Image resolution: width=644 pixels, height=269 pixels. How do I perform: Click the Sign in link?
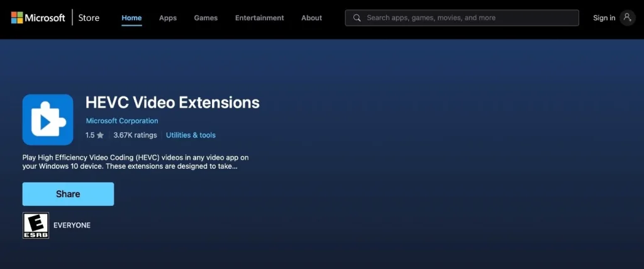coord(604,18)
